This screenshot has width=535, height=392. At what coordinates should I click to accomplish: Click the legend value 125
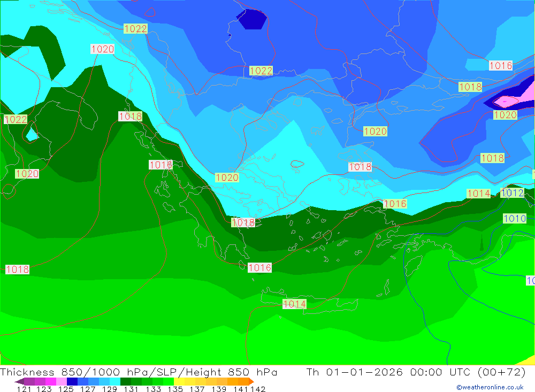click(x=66, y=389)
